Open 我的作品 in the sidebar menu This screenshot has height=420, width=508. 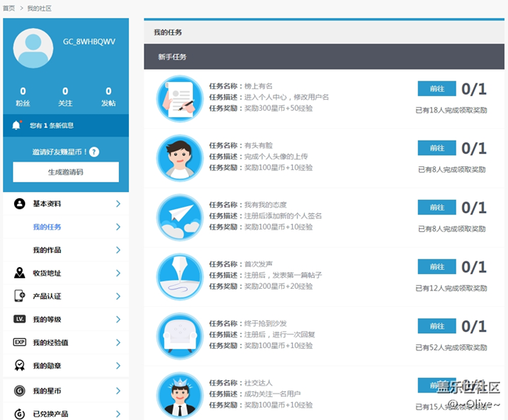(x=47, y=250)
